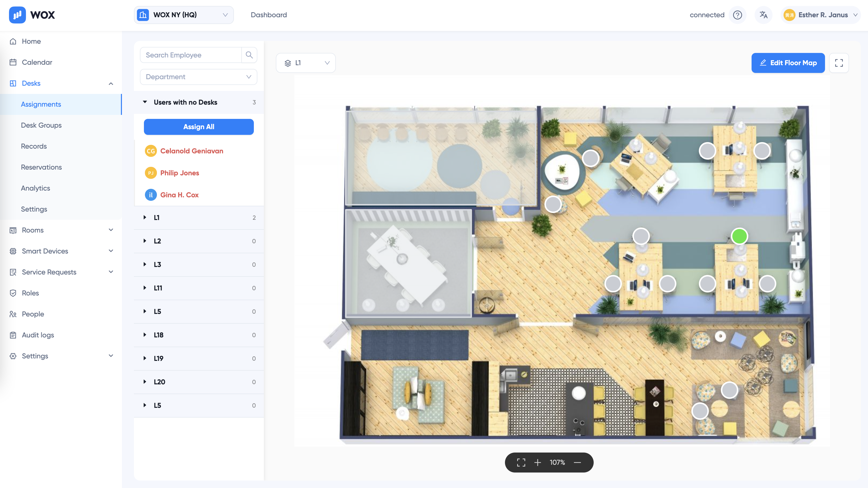868x488 pixels.
Task: Click the Roles shield icon
Action: coord(13,293)
